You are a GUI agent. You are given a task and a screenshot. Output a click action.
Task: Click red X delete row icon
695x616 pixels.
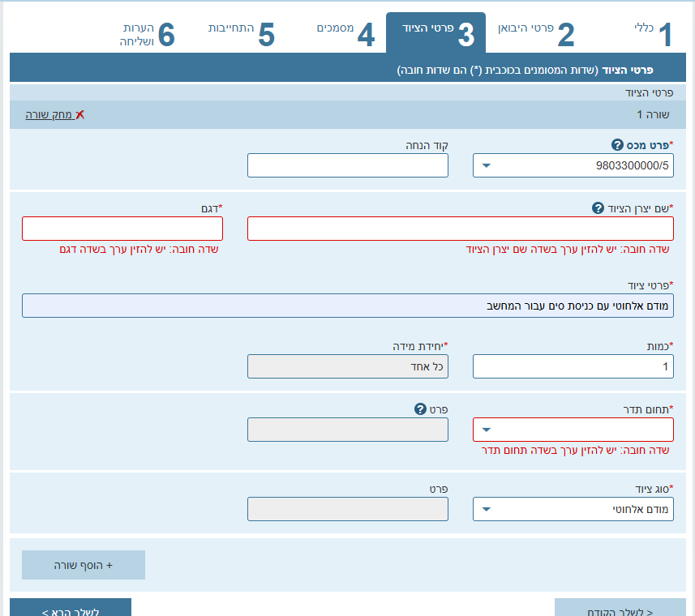pos(79,115)
